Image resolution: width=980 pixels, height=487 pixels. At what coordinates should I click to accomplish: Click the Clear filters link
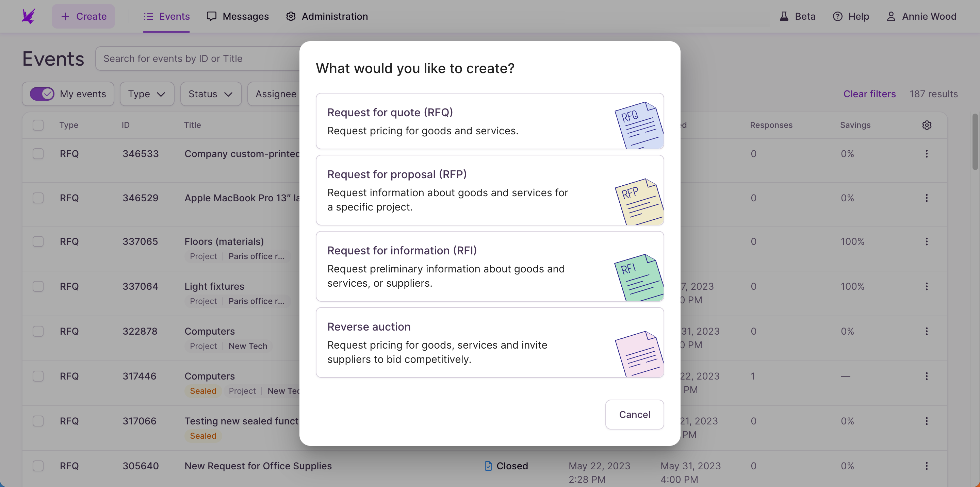coord(869,94)
